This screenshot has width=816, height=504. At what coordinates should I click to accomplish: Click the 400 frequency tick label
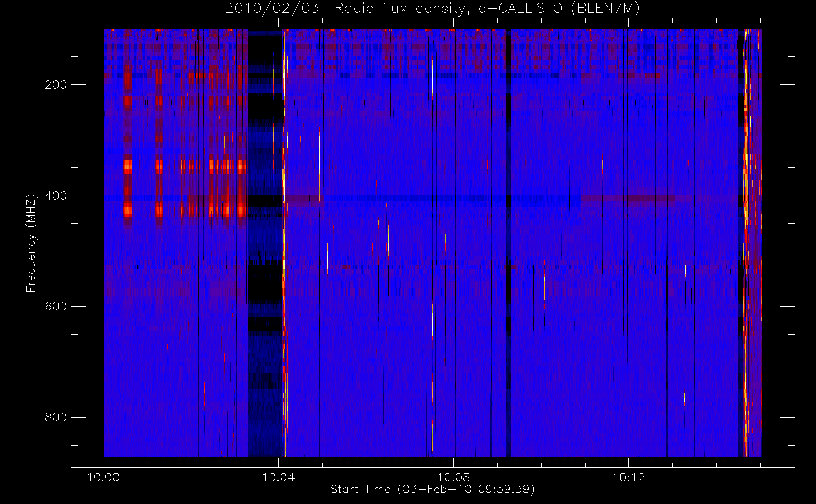point(56,196)
